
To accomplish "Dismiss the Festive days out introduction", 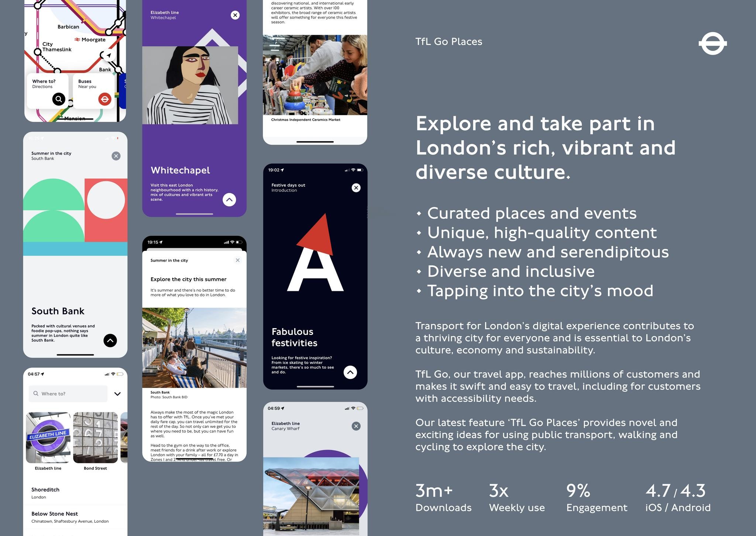I will point(355,188).
